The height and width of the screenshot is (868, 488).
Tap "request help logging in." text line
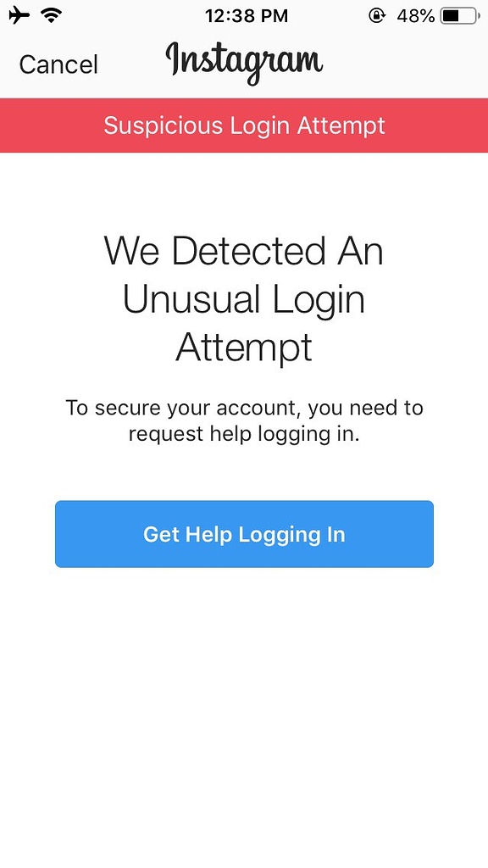coord(244,435)
